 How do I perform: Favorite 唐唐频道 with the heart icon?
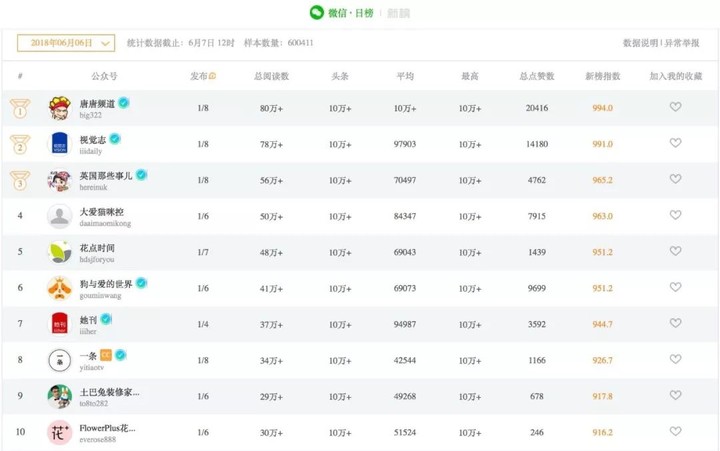675,107
